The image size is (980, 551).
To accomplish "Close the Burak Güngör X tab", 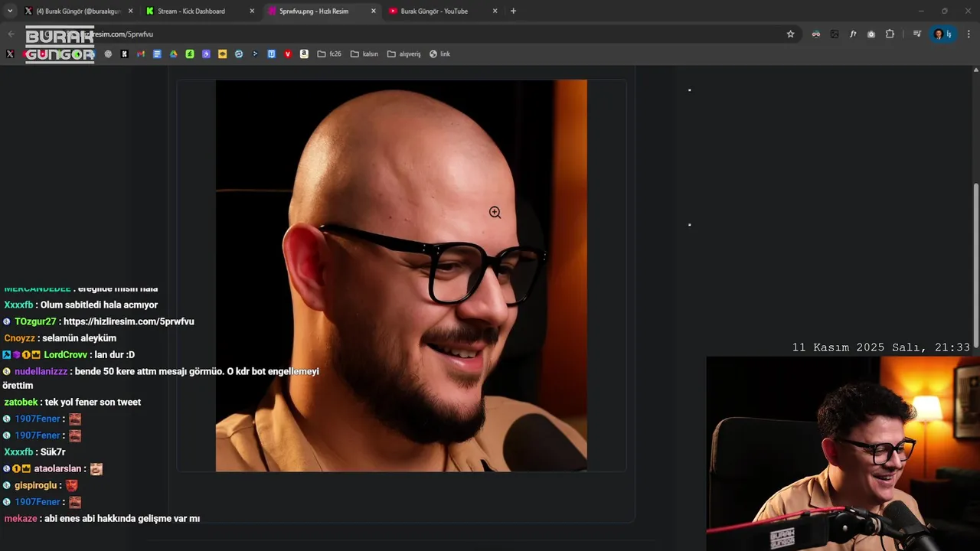I will 130,11.
